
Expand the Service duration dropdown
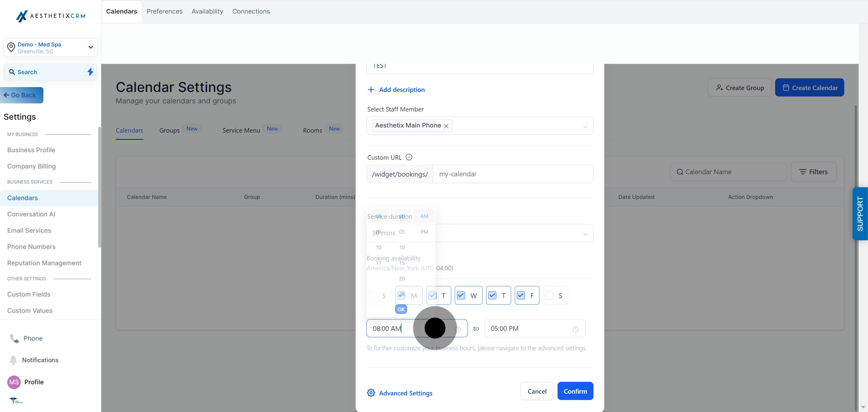coord(480,233)
